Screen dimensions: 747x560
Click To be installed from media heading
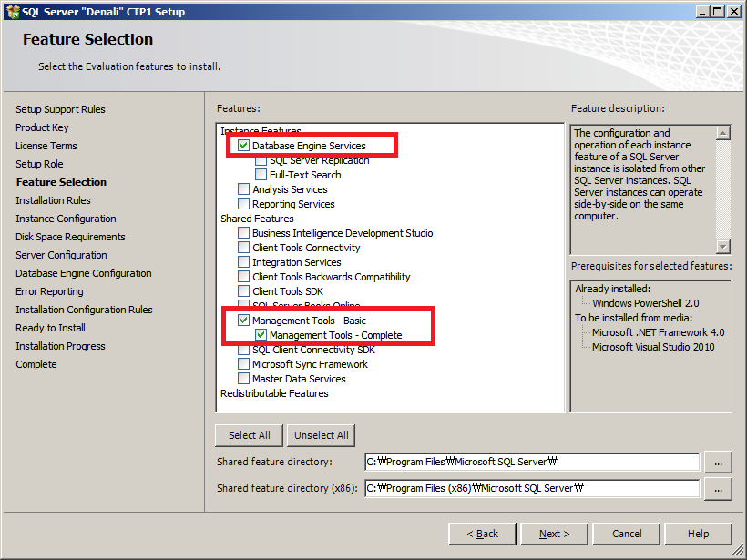[x=634, y=318]
